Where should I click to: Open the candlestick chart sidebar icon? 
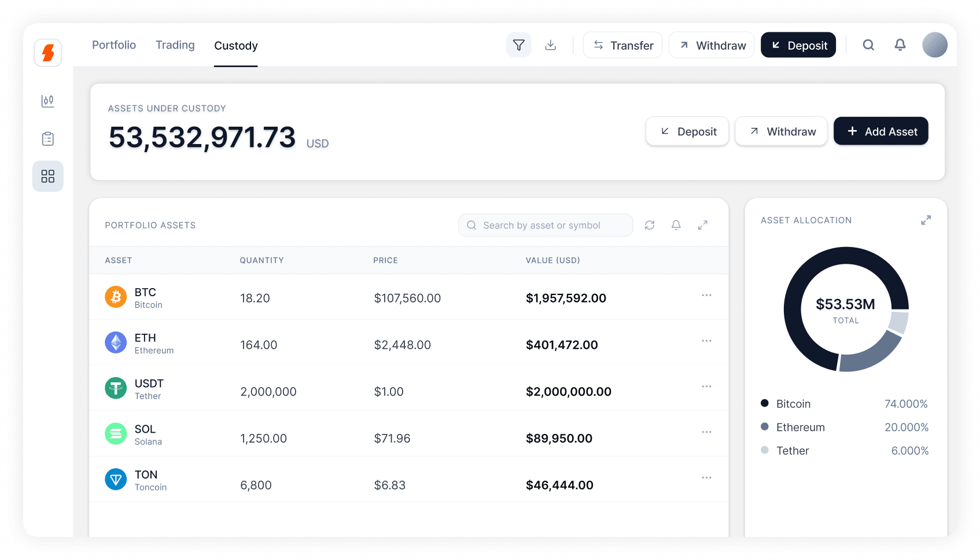(x=48, y=101)
